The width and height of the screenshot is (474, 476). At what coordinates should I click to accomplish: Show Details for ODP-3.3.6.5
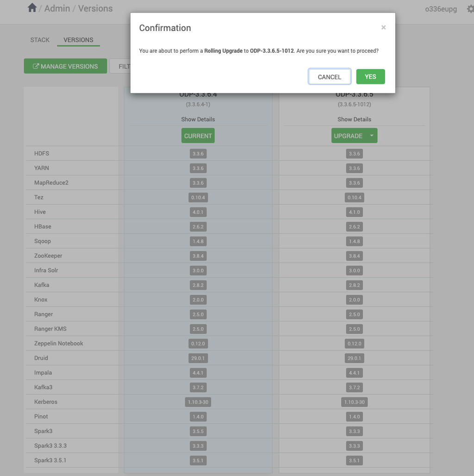[x=354, y=119]
